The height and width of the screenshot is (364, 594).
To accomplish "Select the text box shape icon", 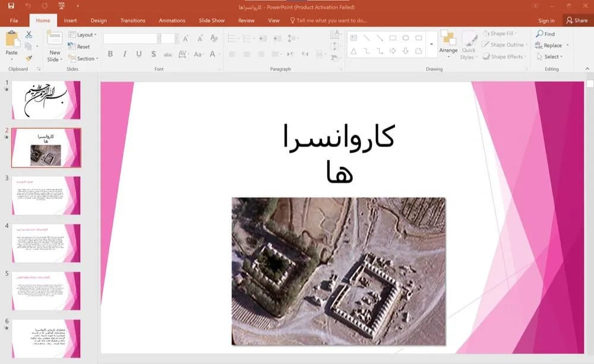I will pyautogui.click(x=353, y=38).
